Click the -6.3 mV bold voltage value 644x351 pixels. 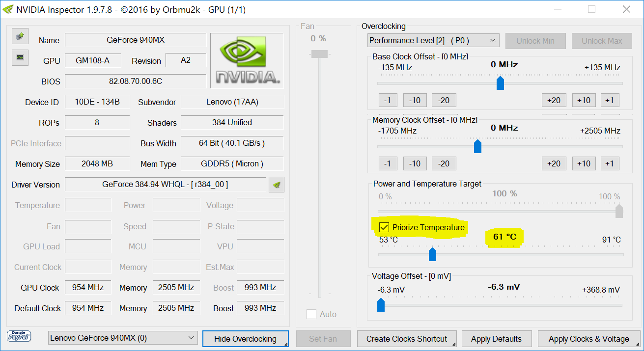pyautogui.click(x=504, y=287)
